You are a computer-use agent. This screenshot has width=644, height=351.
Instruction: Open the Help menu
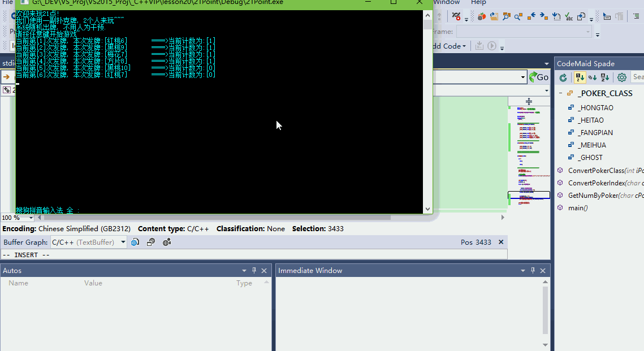[478, 3]
